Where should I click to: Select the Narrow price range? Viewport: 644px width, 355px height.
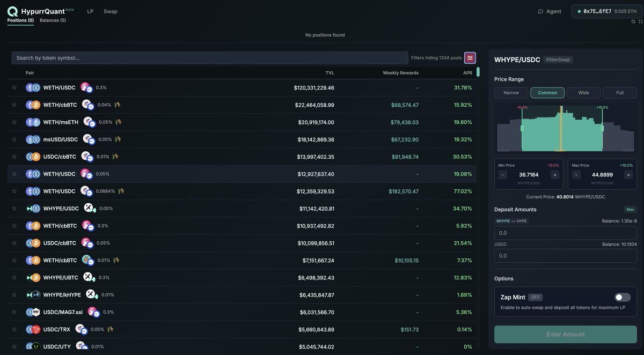[x=511, y=93]
